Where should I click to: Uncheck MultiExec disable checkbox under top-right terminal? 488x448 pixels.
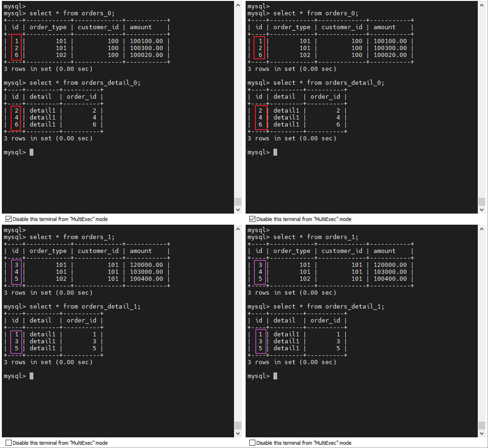point(252,219)
